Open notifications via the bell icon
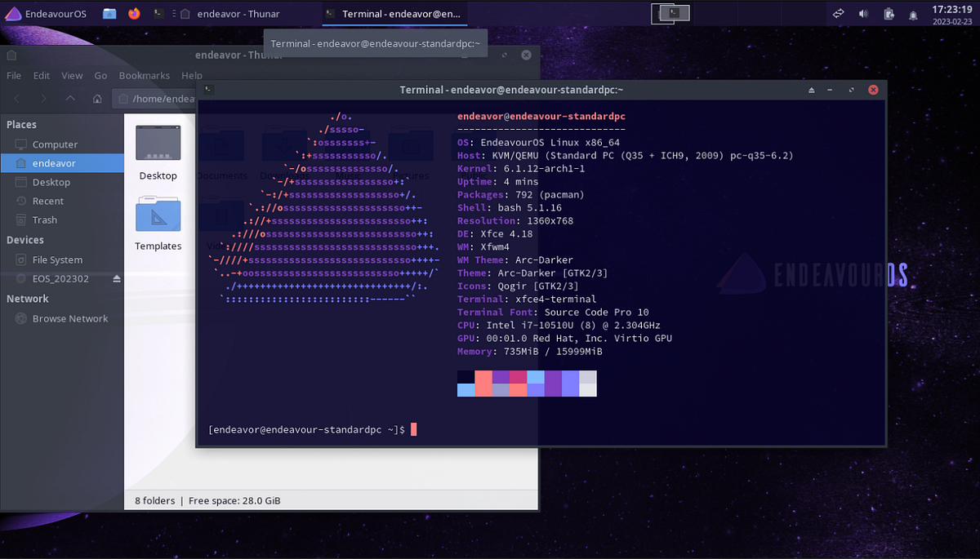 coord(912,13)
